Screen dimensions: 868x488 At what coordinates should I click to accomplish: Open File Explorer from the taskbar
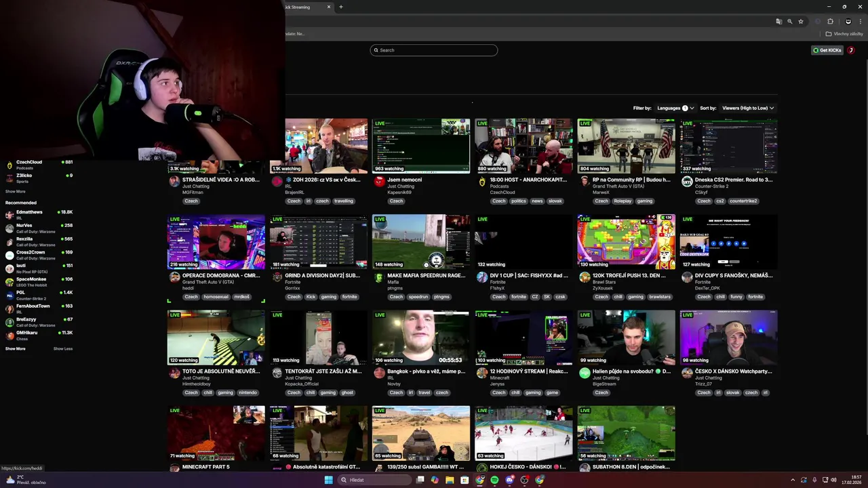tap(450, 480)
